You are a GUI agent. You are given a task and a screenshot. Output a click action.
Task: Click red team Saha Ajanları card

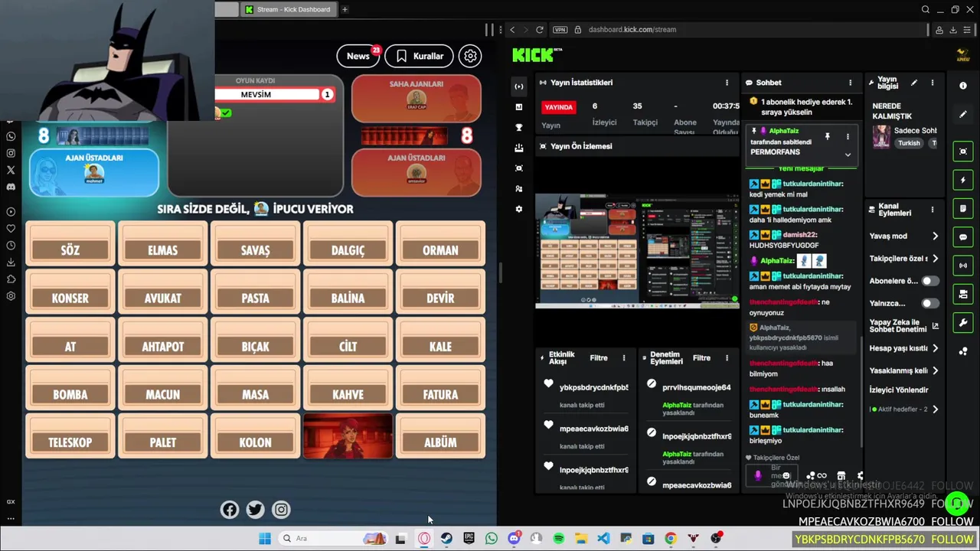pyautogui.click(x=416, y=98)
